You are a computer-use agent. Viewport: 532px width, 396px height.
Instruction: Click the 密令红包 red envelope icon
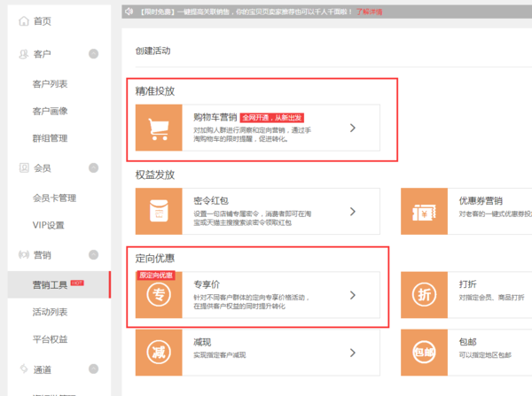click(158, 211)
